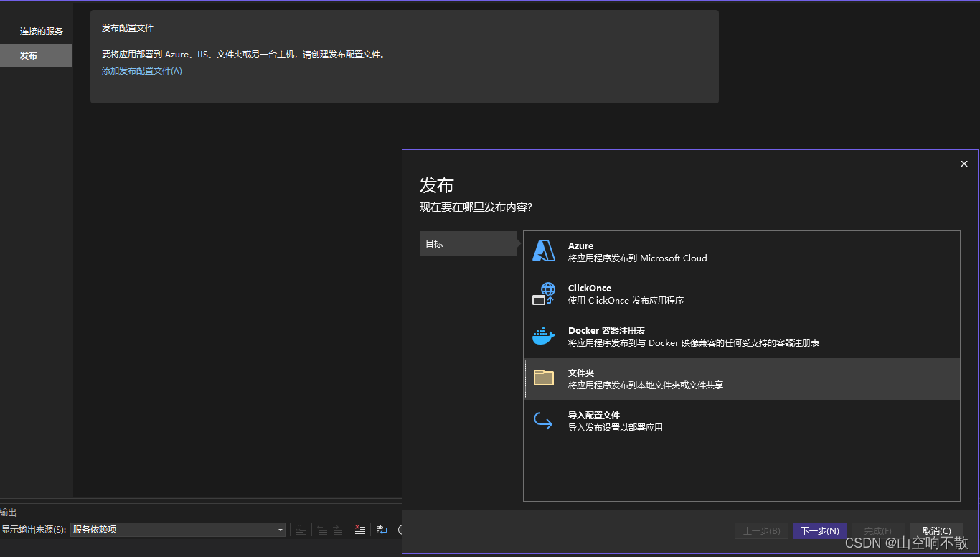Image resolution: width=980 pixels, height=557 pixels.
Task: Select the 目标 step in wizard
Action: 468,243
